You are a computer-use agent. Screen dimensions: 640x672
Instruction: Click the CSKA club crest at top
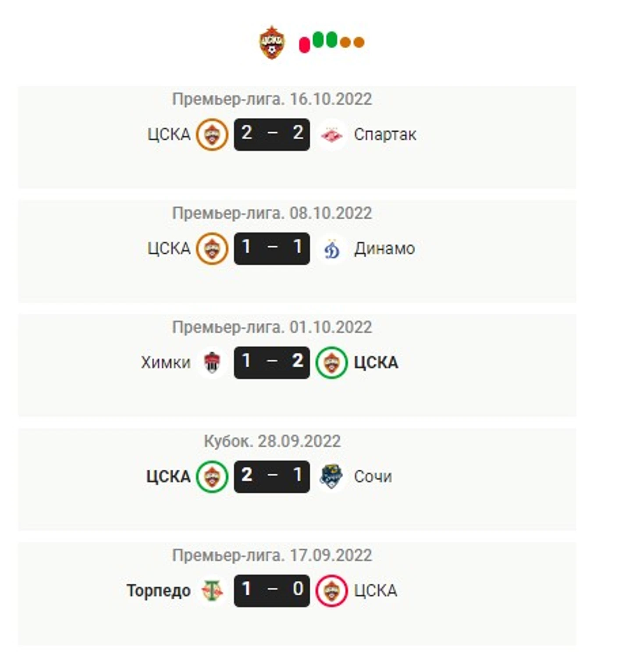click(272, 42)
